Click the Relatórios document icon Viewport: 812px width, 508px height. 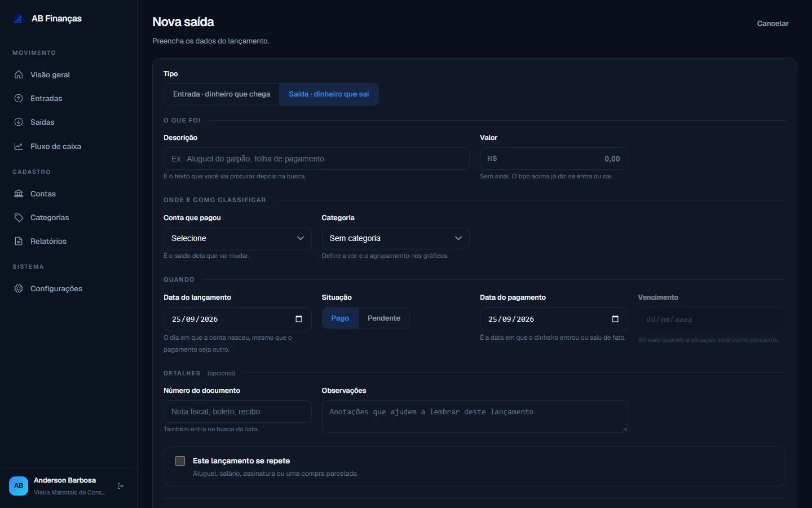tap(19, 241)
